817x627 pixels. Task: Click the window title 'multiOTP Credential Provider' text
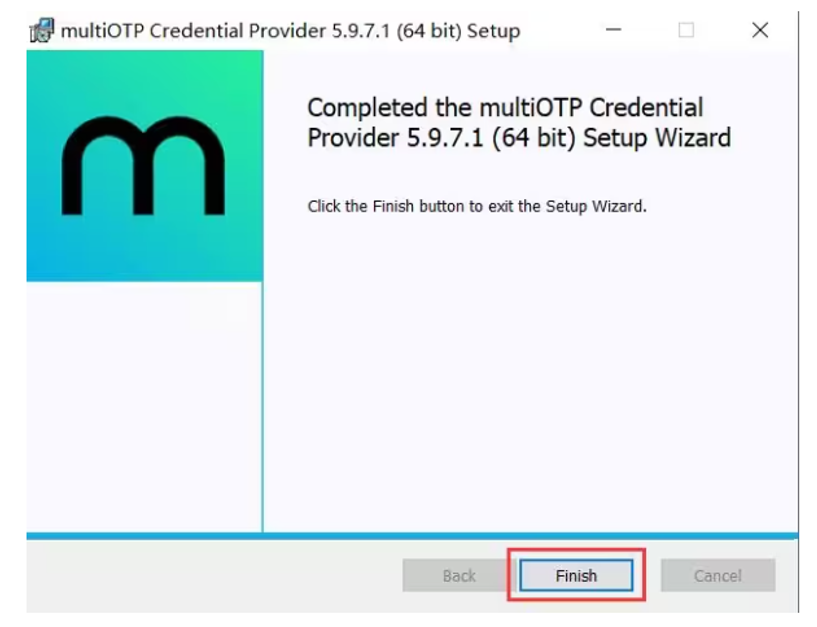[193, 31]
